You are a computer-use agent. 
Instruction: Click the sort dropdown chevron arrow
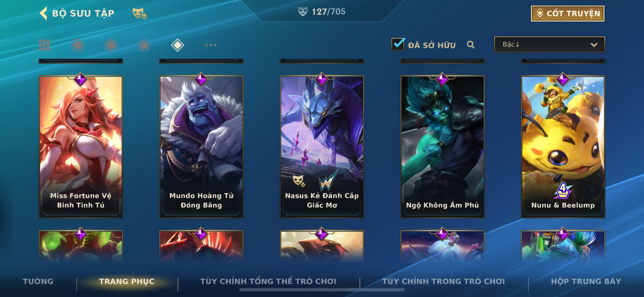(x=594, y=45)
